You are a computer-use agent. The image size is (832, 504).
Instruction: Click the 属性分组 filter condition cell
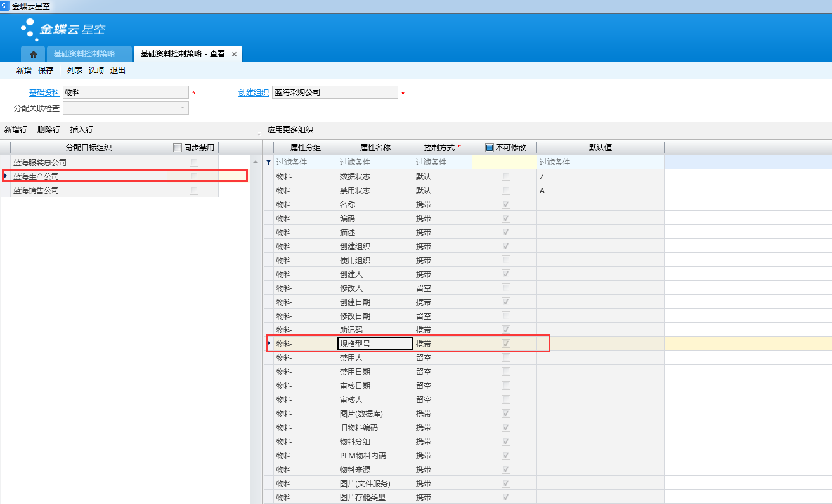click(305, 162)
